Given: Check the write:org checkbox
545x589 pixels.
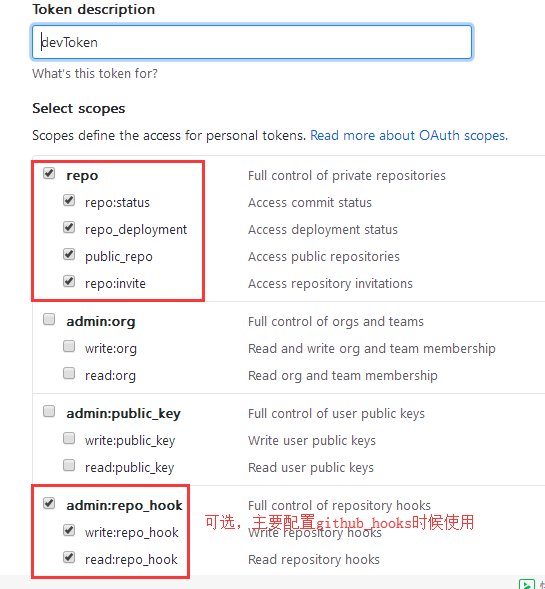Looking at the screenshot, I should 69,346.
